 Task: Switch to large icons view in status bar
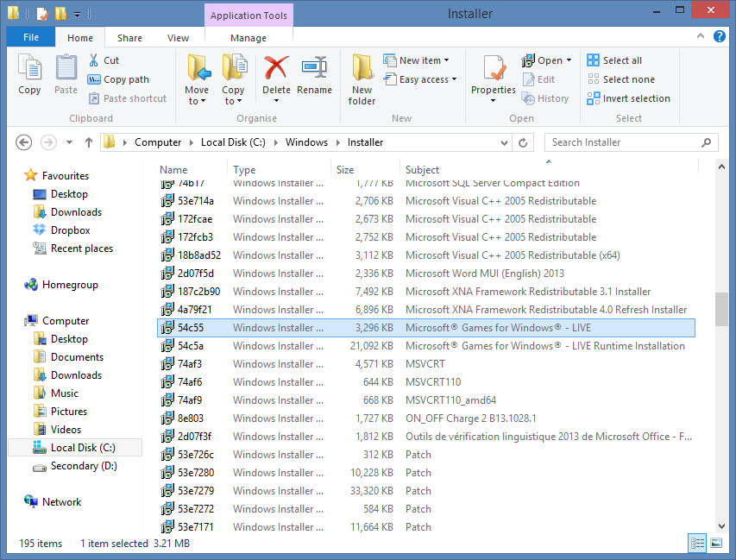coord(716,543)
